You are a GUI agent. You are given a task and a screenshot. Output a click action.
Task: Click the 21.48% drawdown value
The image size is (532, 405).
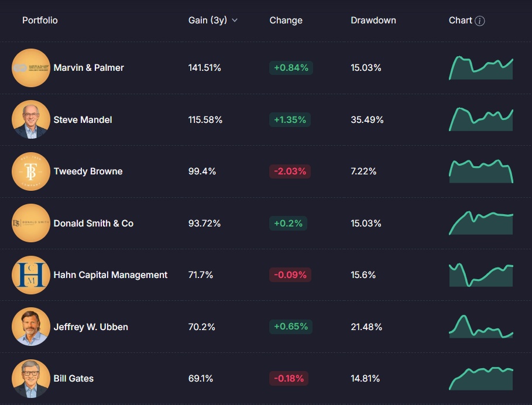(366, 327)
